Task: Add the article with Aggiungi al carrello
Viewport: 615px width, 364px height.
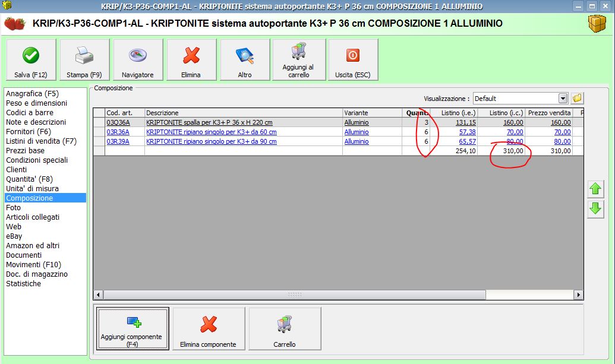Action: point(298,60)
